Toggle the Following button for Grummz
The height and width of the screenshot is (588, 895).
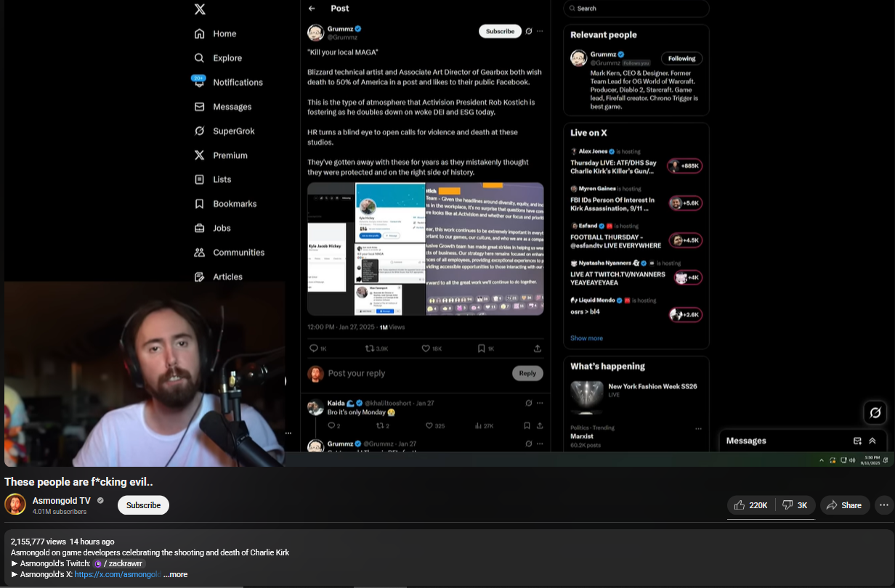pos(681,59)
